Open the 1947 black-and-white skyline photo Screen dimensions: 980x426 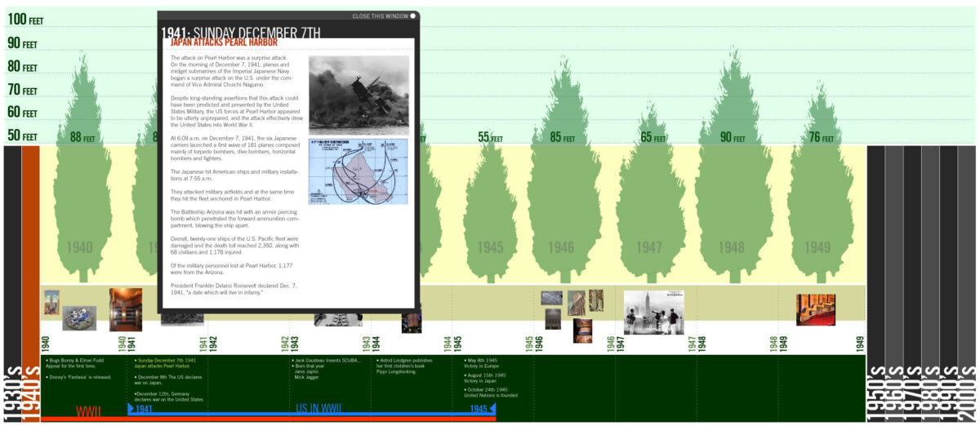[x=653, y=313]
